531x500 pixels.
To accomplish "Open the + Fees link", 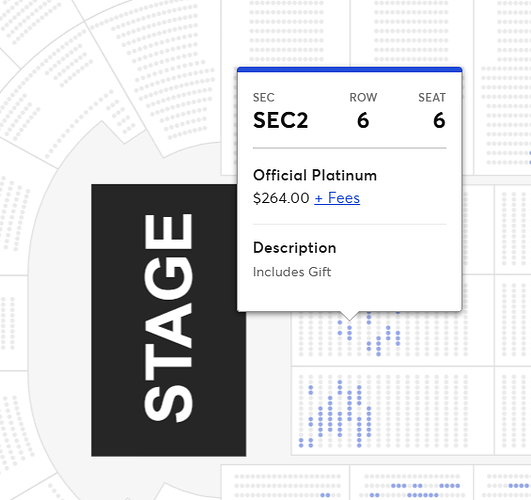I will click(337, 198).
